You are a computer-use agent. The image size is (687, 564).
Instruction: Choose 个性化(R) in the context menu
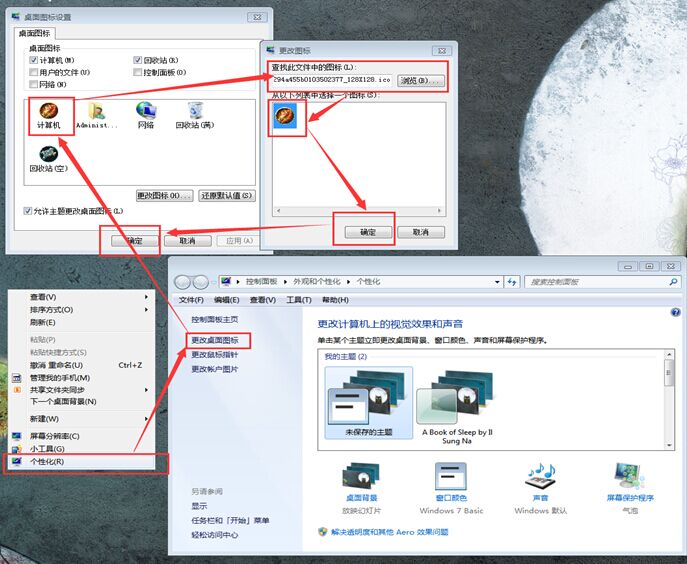click(81, 461)
